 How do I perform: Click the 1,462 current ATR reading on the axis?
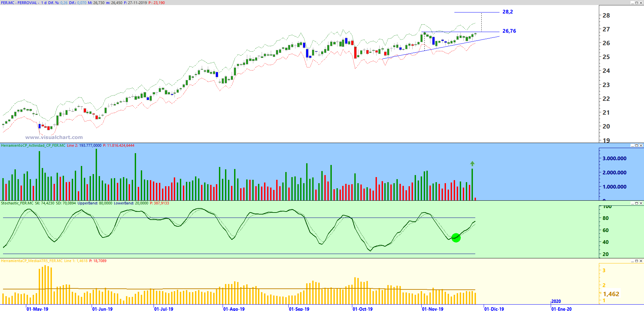click(x=611, y=294)
